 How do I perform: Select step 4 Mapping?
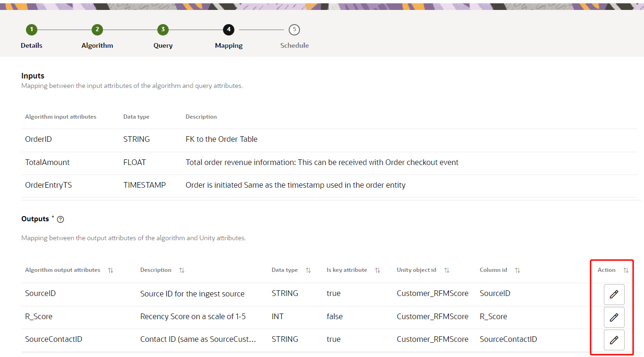(229, 29)
